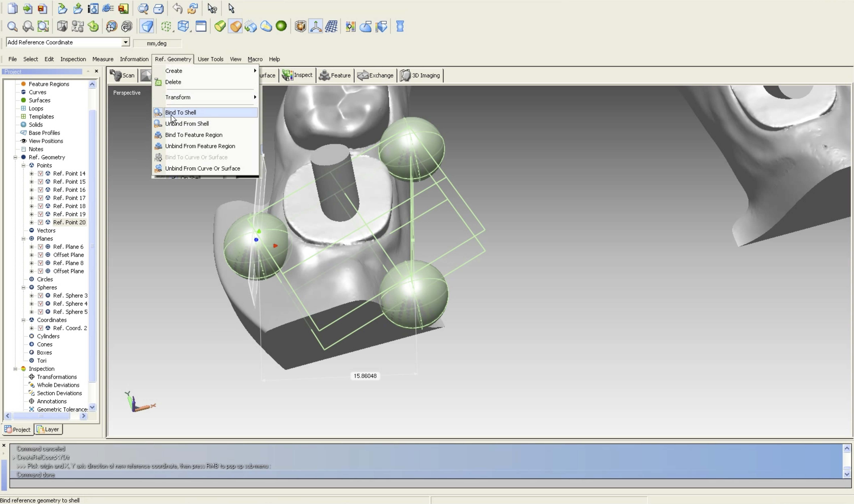The height and width of the screenshot is (504, 854).
Task: Toggle the Ref. Plane 6 checkbox
Action: (41, 247)
